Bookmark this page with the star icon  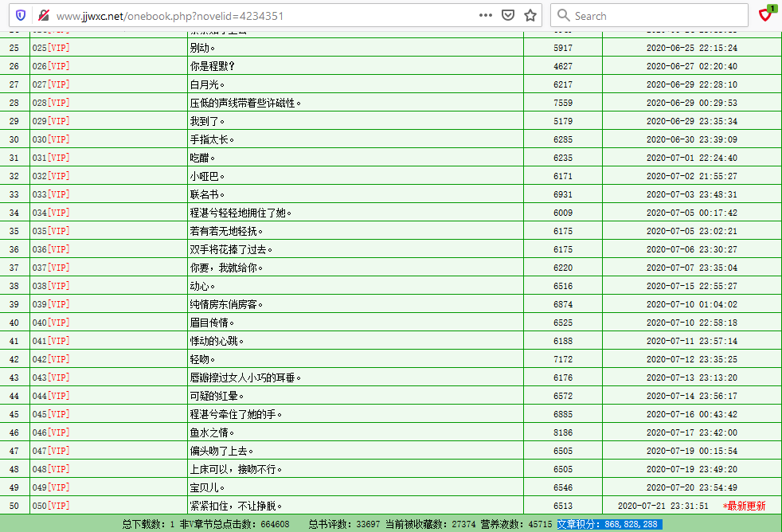coord(530,15)
